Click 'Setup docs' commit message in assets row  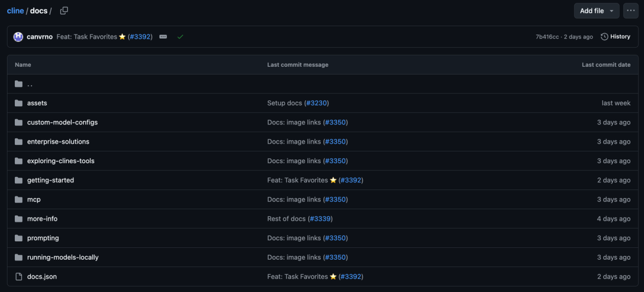click(x=284, y=103)
